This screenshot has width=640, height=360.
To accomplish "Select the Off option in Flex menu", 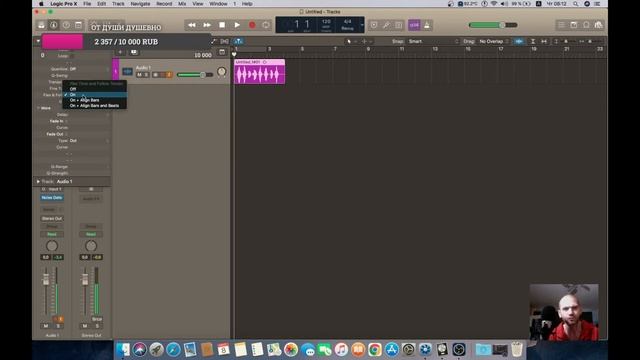I will [95, 89].
